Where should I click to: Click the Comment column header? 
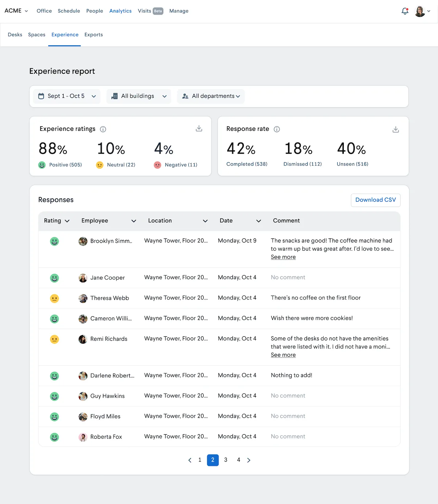[287, 221]
